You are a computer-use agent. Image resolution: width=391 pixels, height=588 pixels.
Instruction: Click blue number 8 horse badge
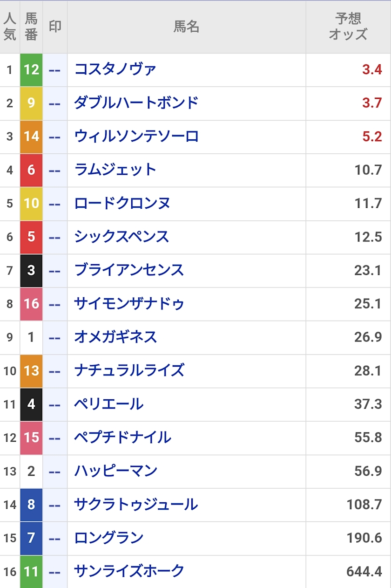pos(31,505)
